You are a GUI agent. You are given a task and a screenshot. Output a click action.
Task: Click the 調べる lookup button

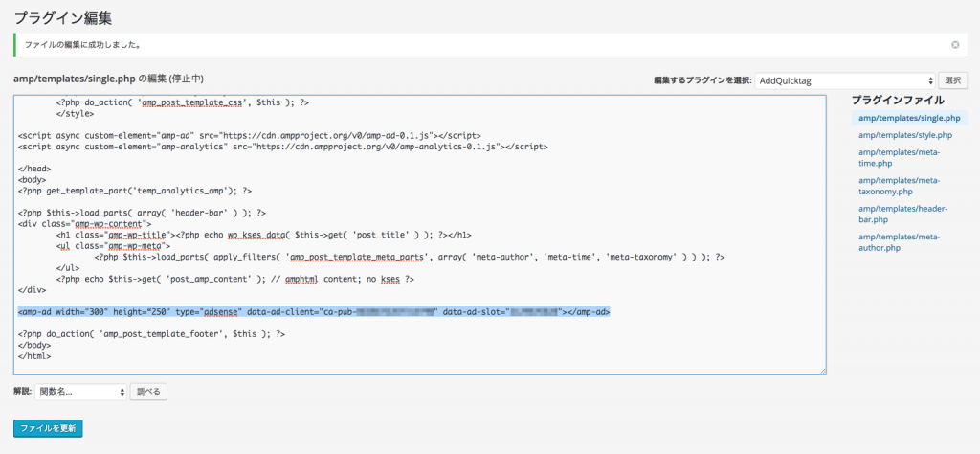pyautogui.click(x=148, y=392)
